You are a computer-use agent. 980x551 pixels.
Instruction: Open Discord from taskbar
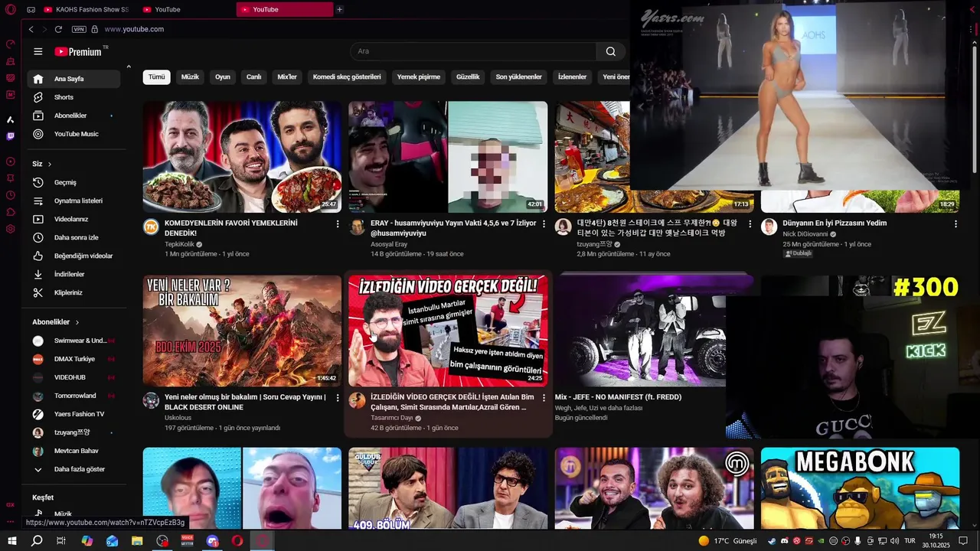coord(213,540)
